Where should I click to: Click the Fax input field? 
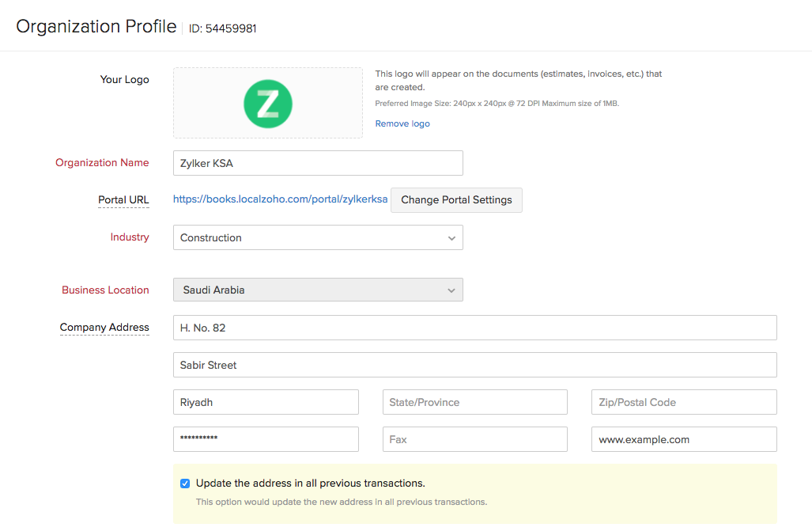(474, 438)
